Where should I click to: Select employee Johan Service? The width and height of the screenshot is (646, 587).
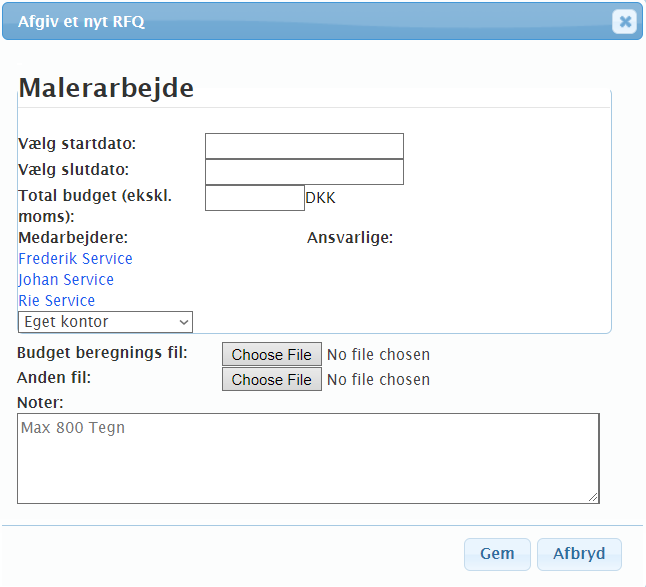click(66, 280)
